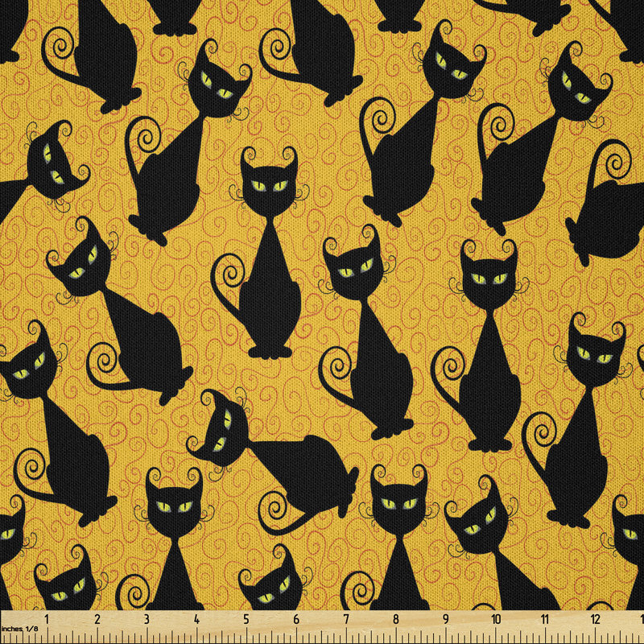Click the number 11 on the ruler
The image size is (644, 644).
[x=546, y=619]
